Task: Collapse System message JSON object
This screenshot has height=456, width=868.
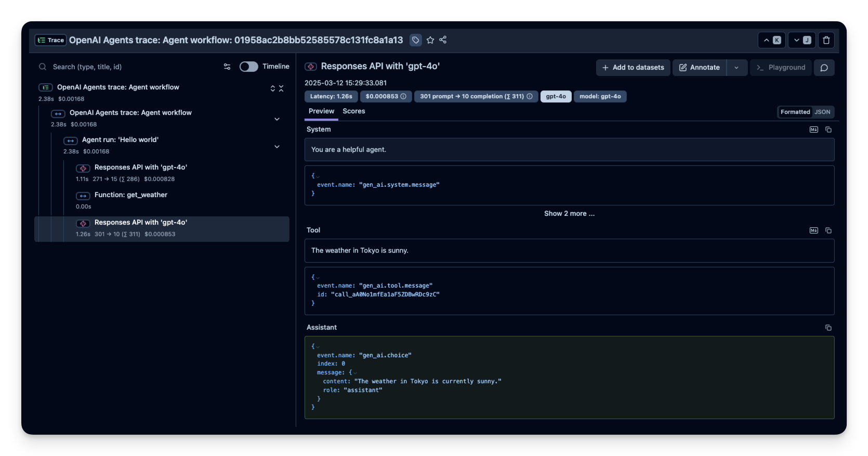Action: (318, 176)
